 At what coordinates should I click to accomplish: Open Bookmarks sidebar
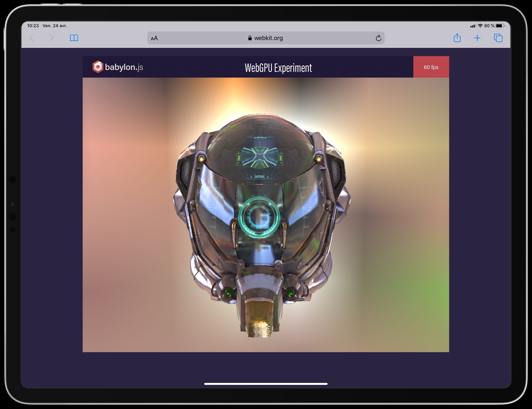74,38
